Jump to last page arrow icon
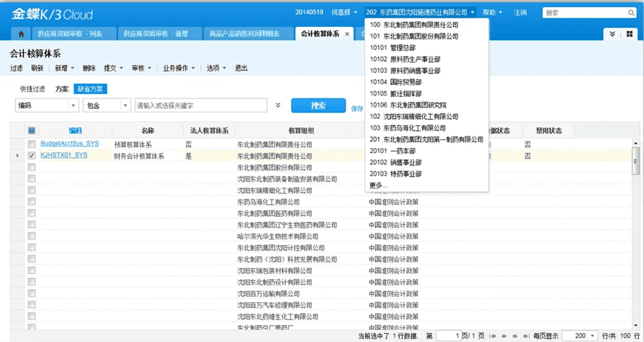Screen dimensions: 644x342 [526, 336]
